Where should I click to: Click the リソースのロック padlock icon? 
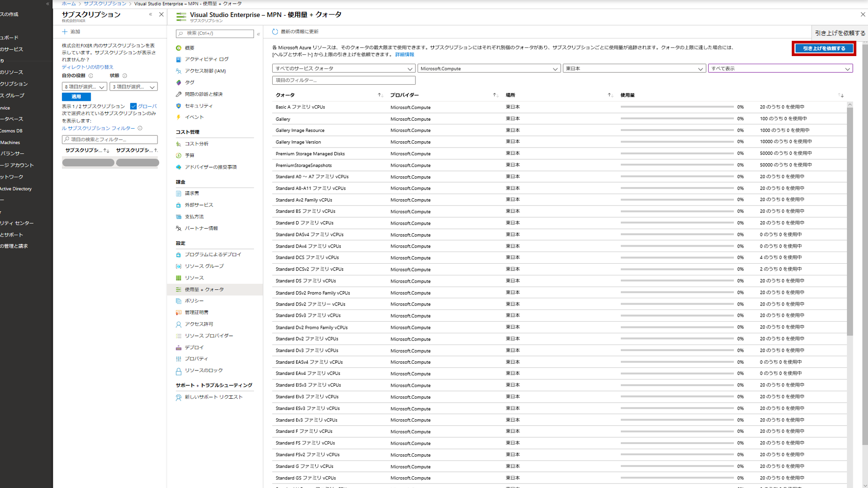(179, 371)
